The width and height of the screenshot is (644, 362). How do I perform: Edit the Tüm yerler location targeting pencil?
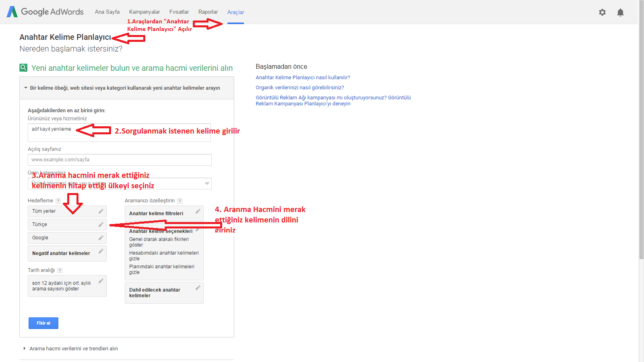tap(101, 211)
